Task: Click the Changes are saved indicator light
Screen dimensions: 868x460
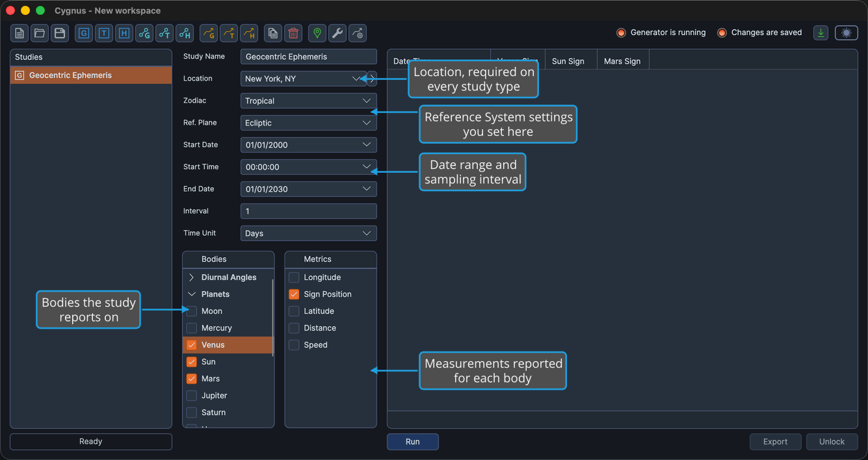Action: (722, 32)
